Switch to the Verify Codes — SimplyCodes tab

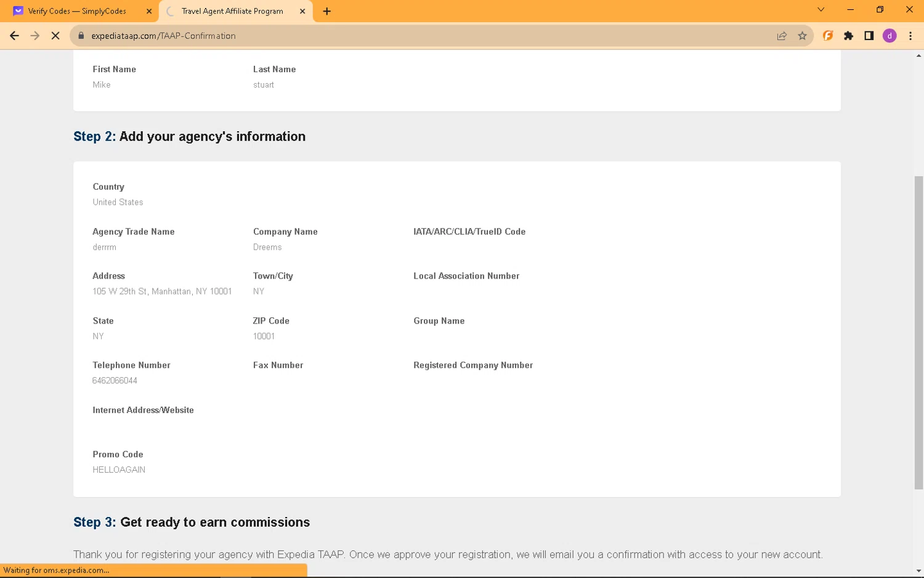(x=83, y=11)
